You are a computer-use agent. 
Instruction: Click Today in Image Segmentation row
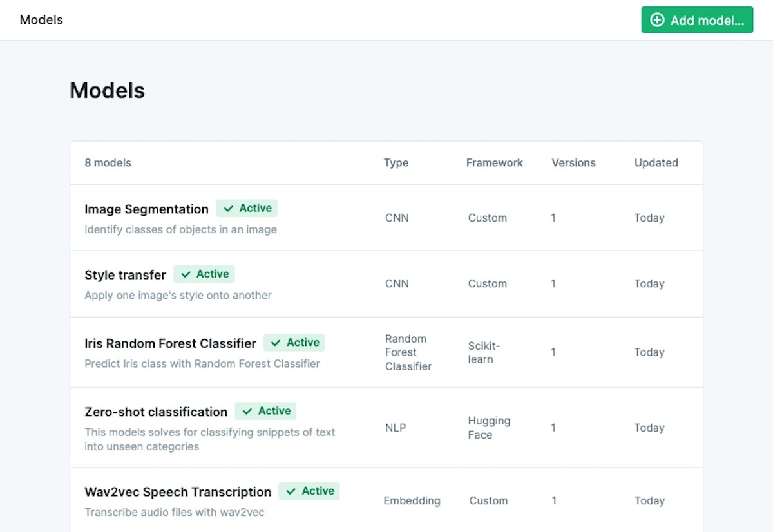(649, 218)
